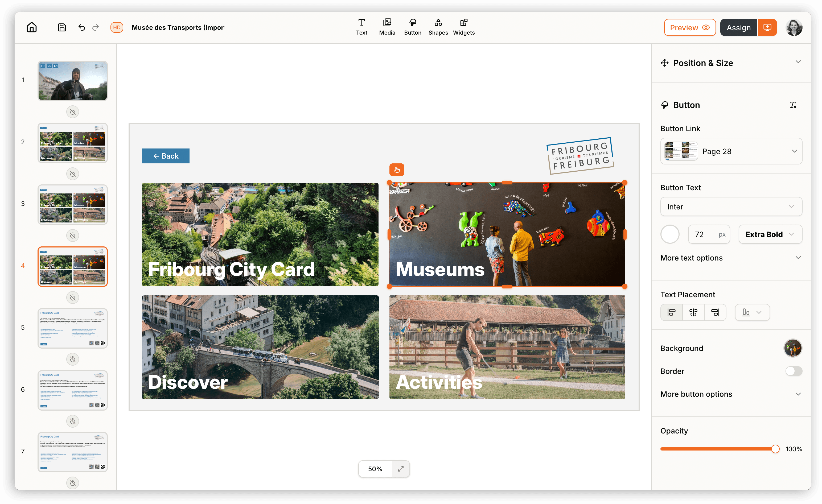Expand More text options
Screen dimensions: 822x504
point(731,258)
